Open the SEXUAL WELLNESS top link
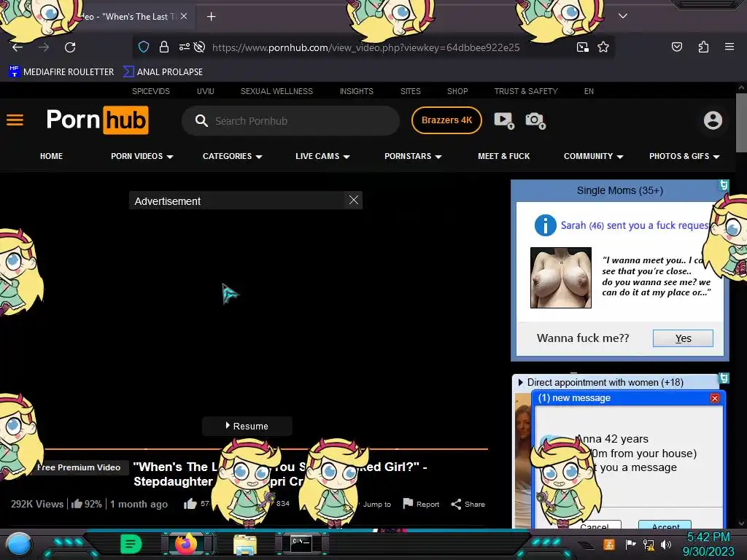The height and width of the screenshot is (560, 747). (x=276, y=91)
